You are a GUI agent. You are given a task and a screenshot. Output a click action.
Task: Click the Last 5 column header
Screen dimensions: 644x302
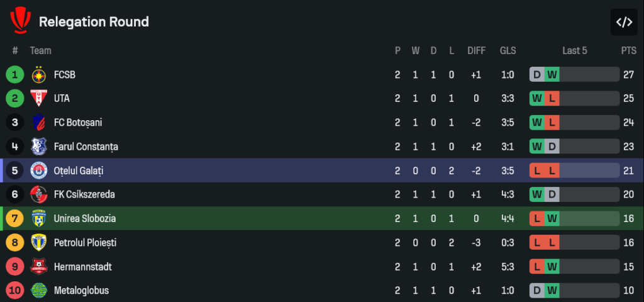click(574, 50)
